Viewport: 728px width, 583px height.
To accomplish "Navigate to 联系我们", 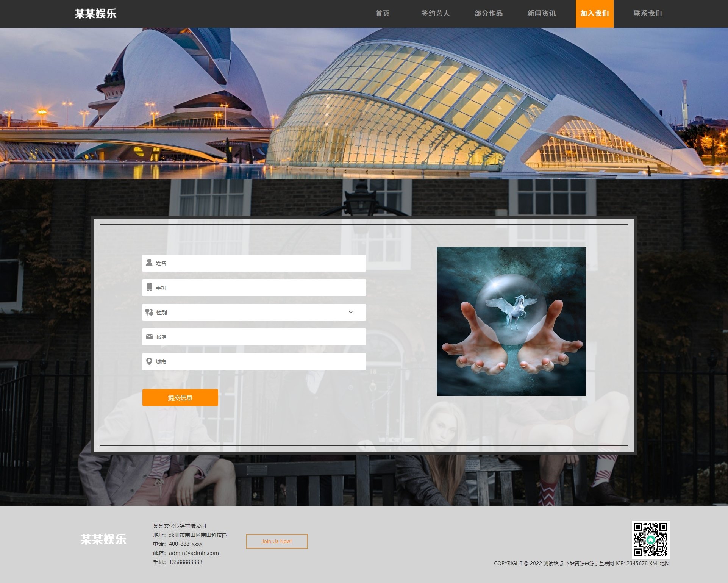I will coord(647,14).
